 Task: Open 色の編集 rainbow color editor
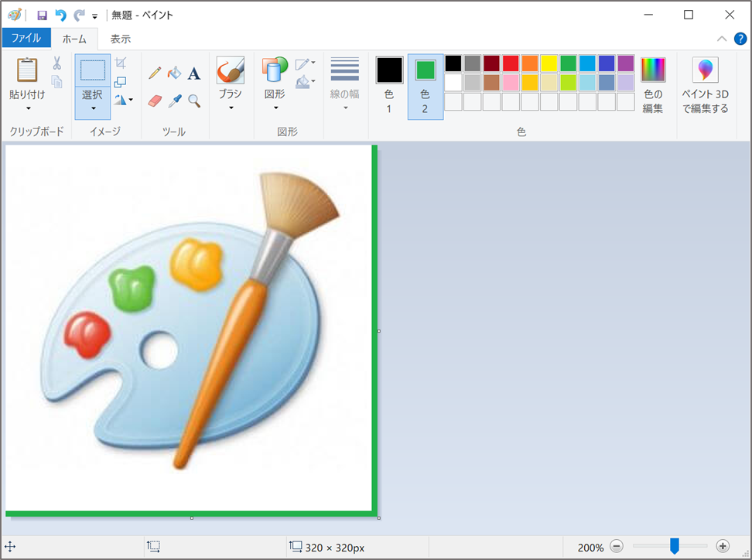point(653,70)
